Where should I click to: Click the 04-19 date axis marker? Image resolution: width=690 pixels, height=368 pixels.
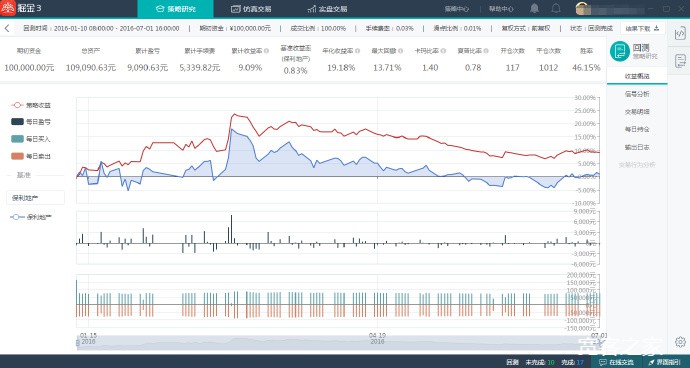(x=377, y=338)
